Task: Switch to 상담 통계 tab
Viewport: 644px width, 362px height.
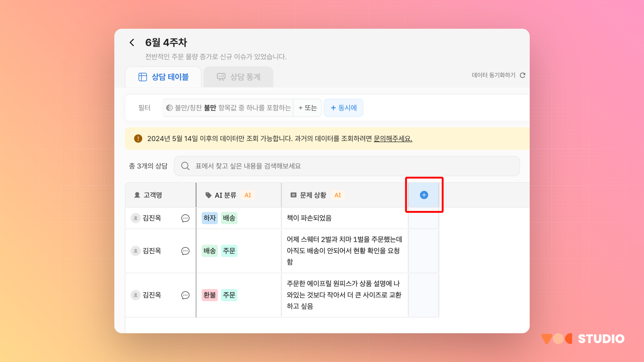Action: click(x=238, y=77)
